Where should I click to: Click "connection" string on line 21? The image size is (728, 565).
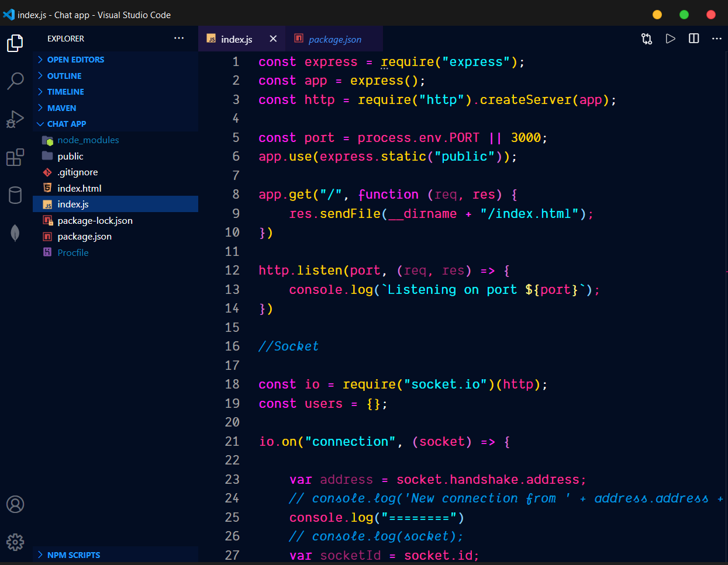tap(350, 442)
